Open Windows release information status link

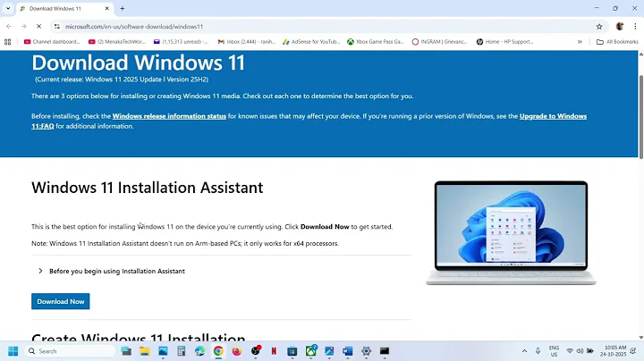(x=169, y=116)
